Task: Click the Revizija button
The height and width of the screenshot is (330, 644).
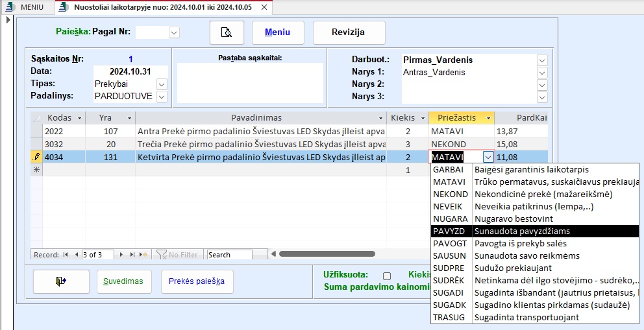Action: pos(349,32)
